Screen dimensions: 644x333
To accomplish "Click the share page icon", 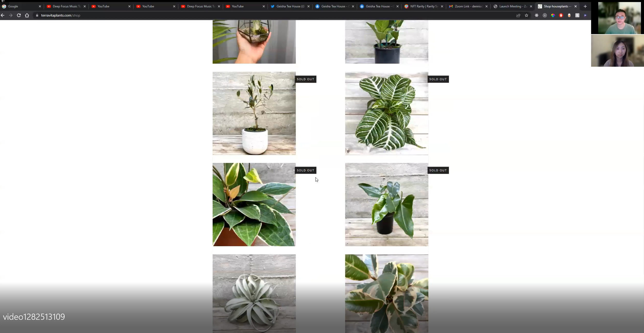I will coord(518,15).
